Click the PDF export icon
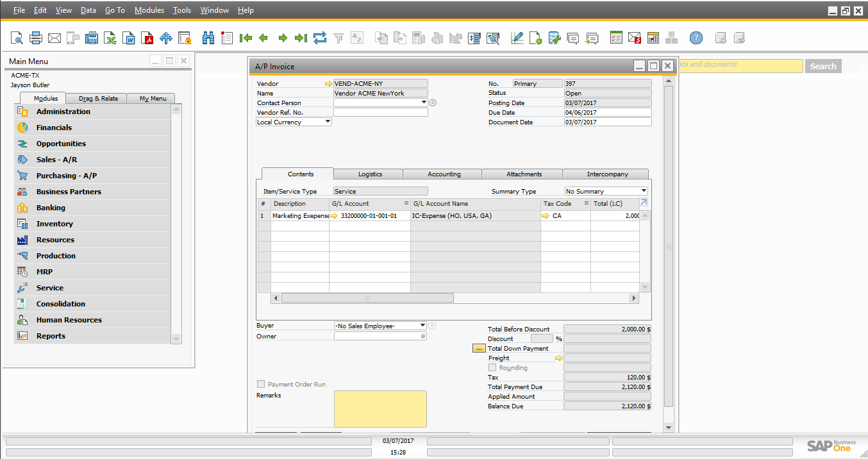 click(147, 38)
